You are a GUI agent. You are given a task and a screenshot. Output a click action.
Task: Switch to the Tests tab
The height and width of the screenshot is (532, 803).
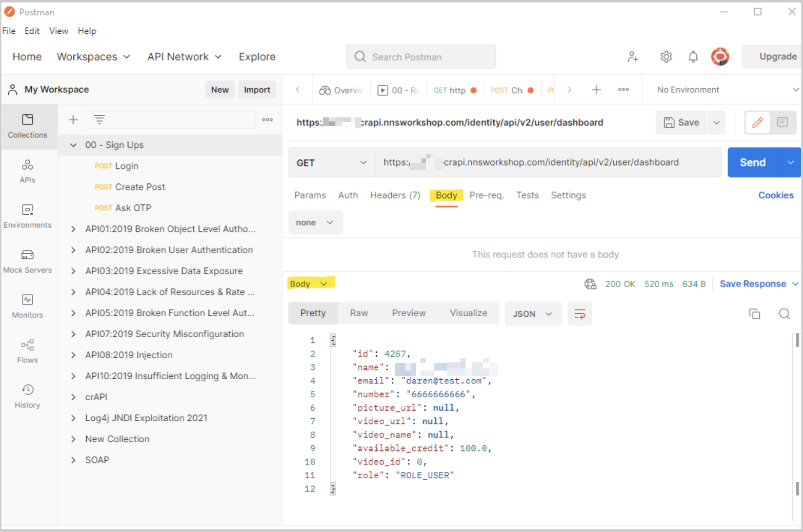528,195
